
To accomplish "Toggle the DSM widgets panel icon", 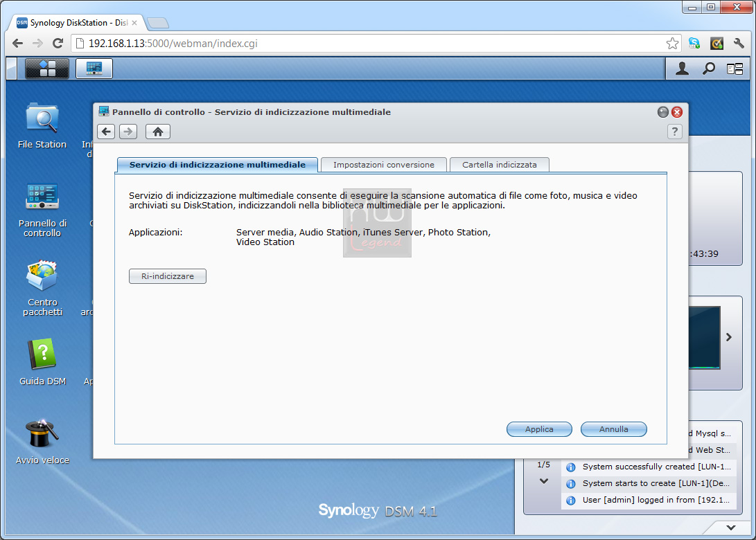I will pos(735,69).
